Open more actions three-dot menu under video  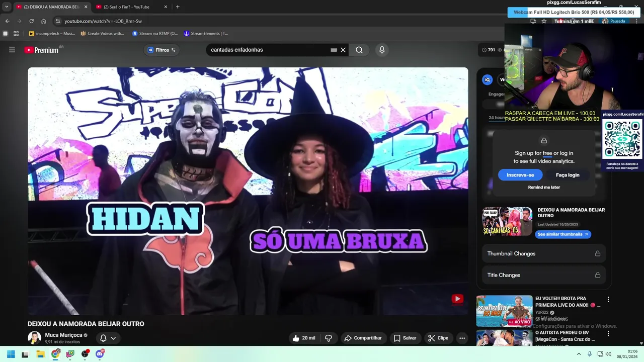click(462, 338)
